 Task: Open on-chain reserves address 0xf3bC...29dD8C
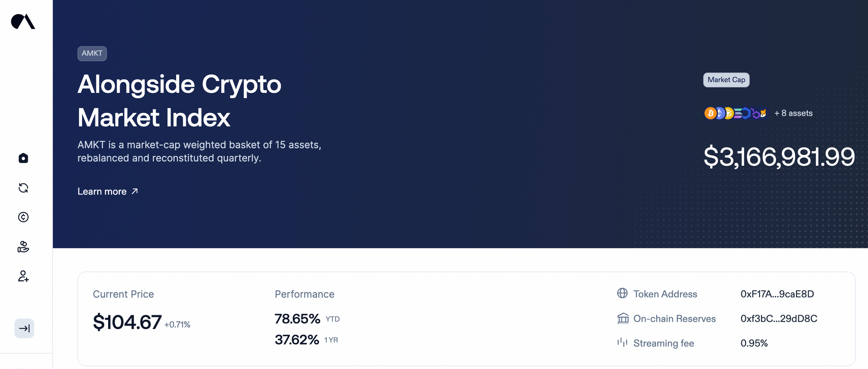(779, 319)
